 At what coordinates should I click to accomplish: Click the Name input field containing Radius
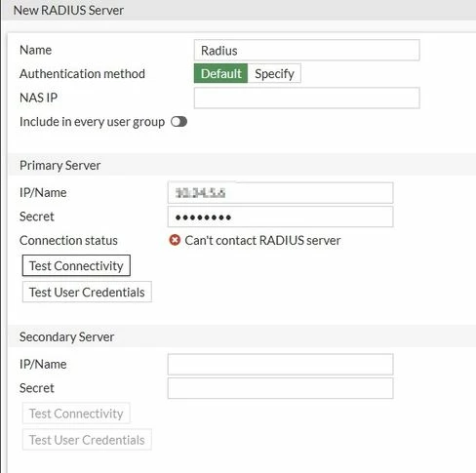(306, 50)
